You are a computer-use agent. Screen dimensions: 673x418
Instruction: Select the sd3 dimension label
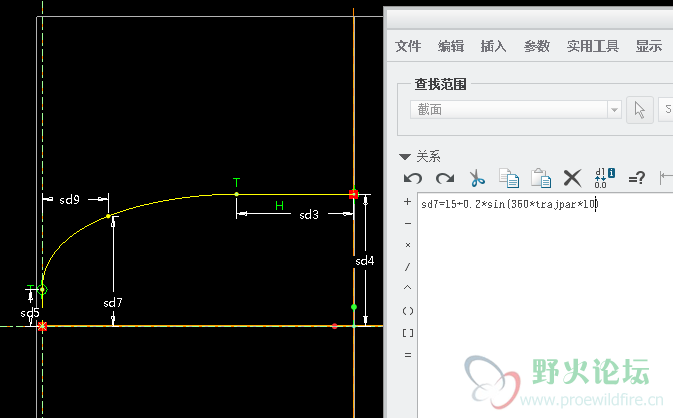309,215
